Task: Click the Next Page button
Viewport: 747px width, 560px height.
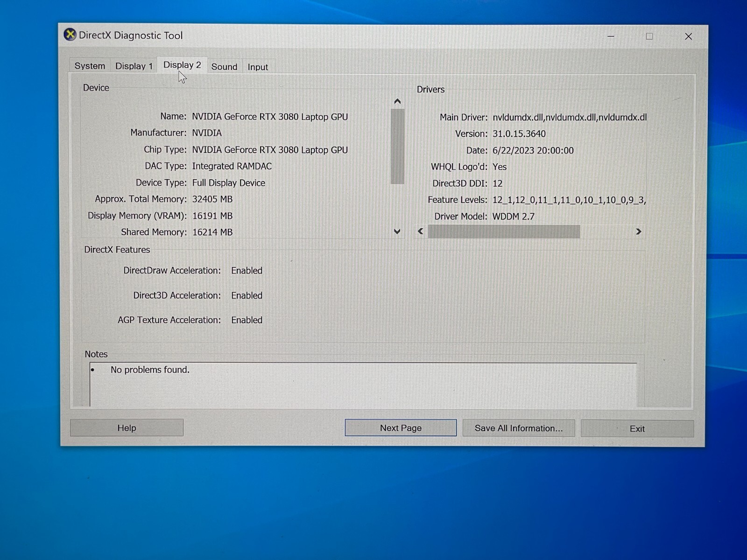Action: pos(401,427)
